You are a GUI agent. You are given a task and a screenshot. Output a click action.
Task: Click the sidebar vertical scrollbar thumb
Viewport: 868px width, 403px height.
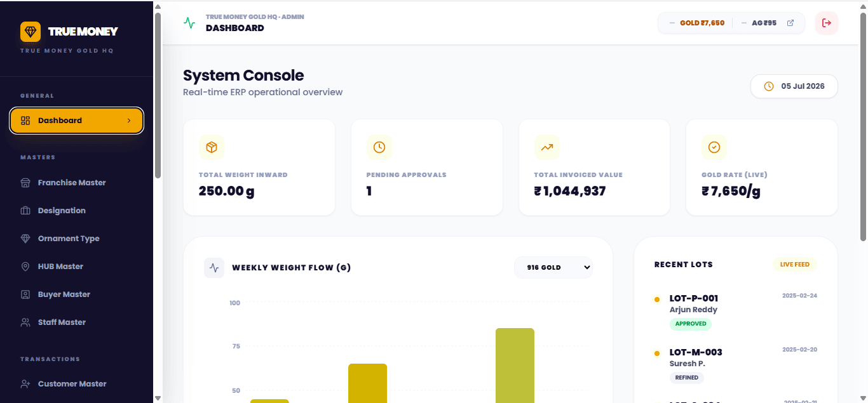click(x=158, y=95)
